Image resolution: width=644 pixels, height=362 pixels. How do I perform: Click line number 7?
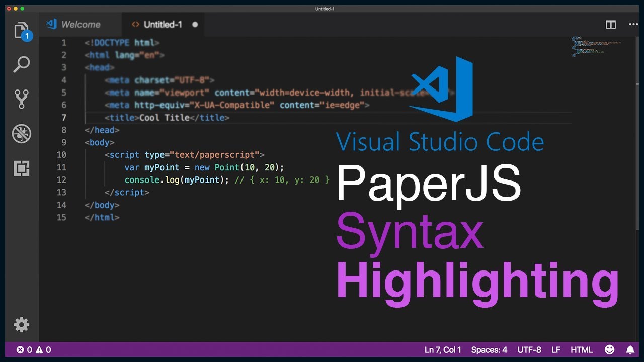click(63, 118)
